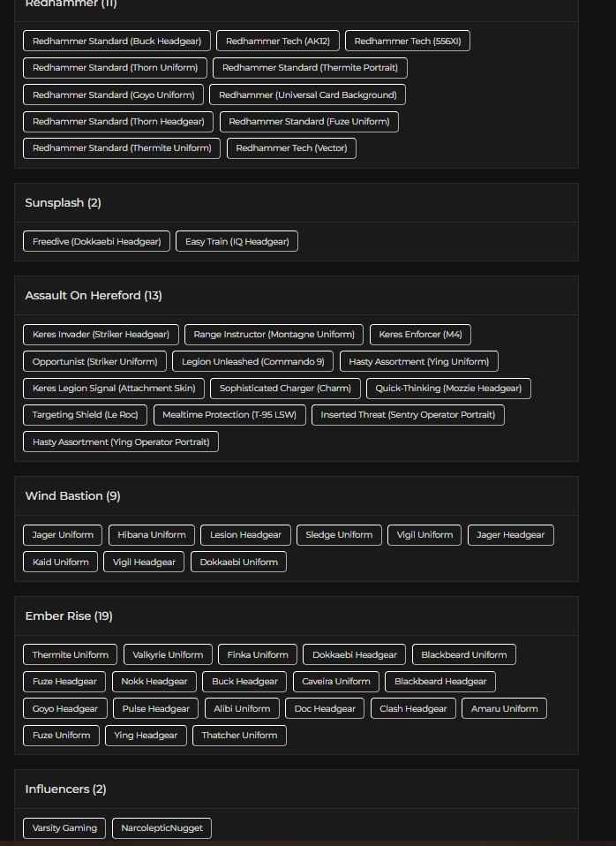The width and height of the screenshot is (616, 846).
Task: Click Redhammer Tech (Vector) tag
Action: pos(291,148)
